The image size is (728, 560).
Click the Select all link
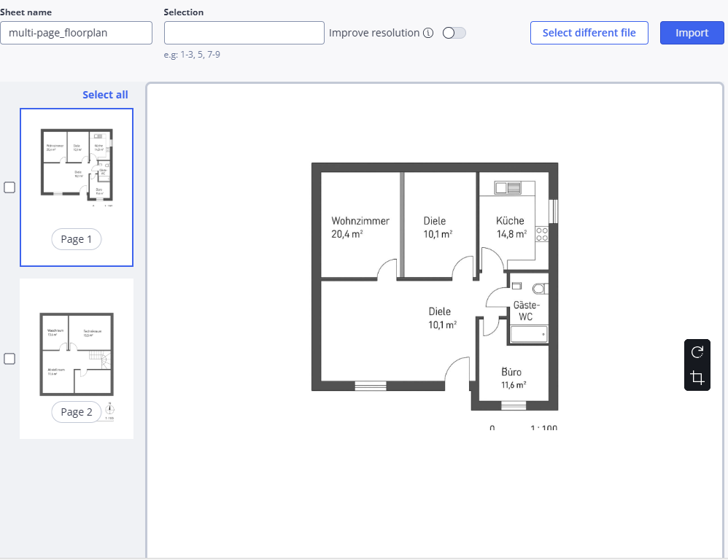pos(105,95)
